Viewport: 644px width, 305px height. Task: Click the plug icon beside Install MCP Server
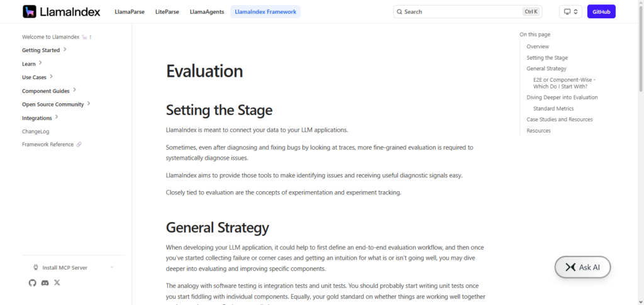[36, 268]
